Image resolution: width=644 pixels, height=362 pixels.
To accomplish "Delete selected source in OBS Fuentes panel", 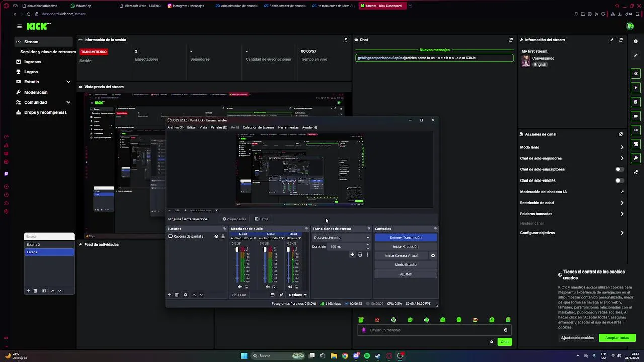I will pos(177,295).
